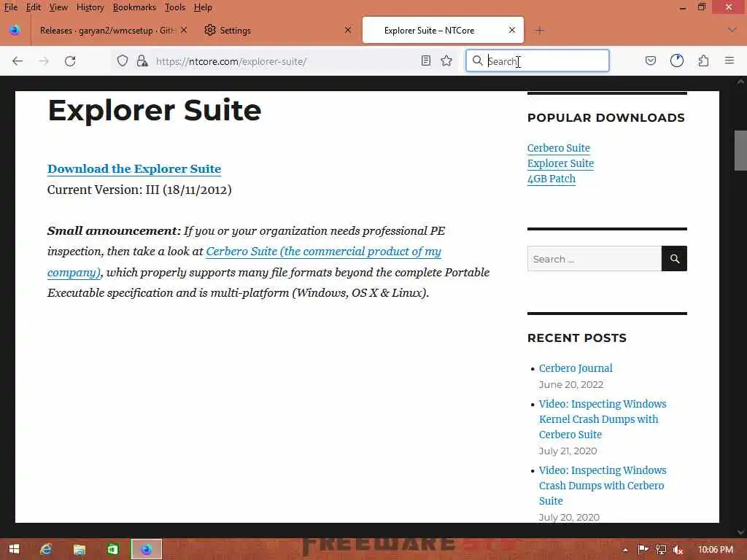This screenshot has width=747, height=560.
Task: Click the URL address bar
Action: pos(286,61)
